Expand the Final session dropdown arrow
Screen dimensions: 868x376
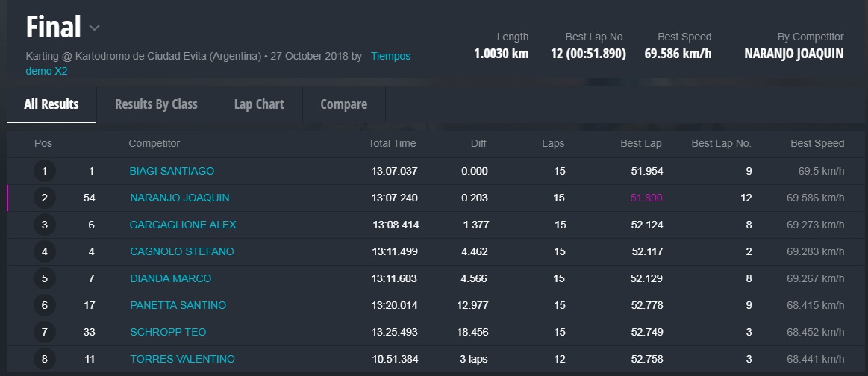pyautogui.click(x=95, y=28)
